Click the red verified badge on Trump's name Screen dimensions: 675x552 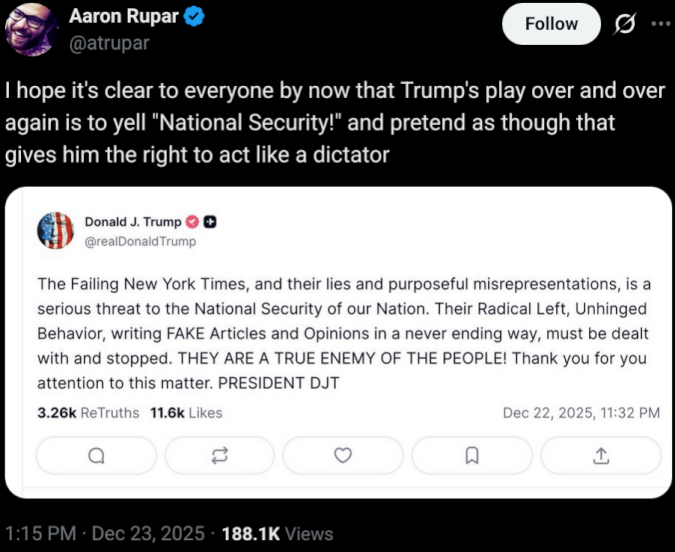[194, 222]
